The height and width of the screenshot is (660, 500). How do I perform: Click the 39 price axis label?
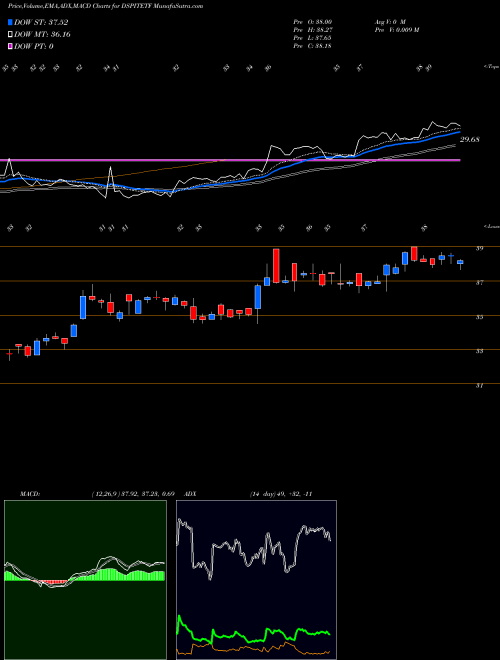tap(479, 249)
